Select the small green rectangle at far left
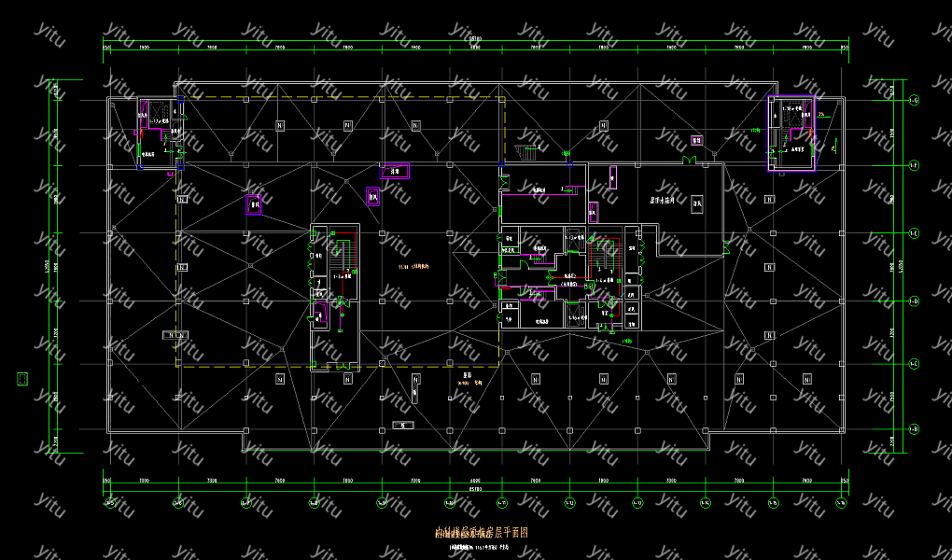The height and width of the screenshot is (560, 952). coord(23,378)
